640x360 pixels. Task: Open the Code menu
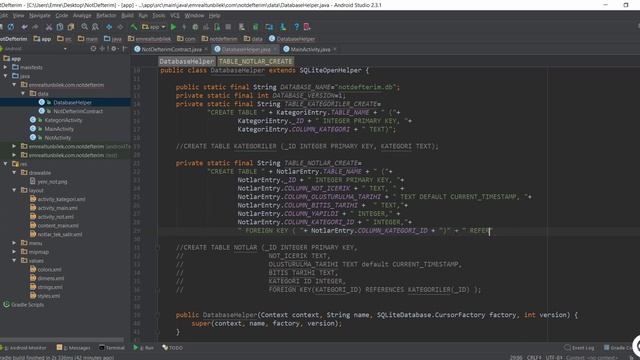(62, 16)
